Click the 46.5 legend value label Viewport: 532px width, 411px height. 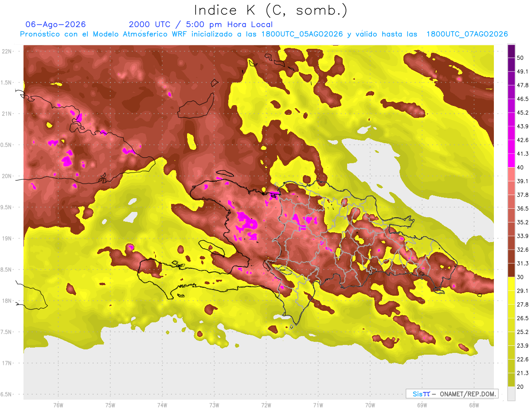[523, 99]
